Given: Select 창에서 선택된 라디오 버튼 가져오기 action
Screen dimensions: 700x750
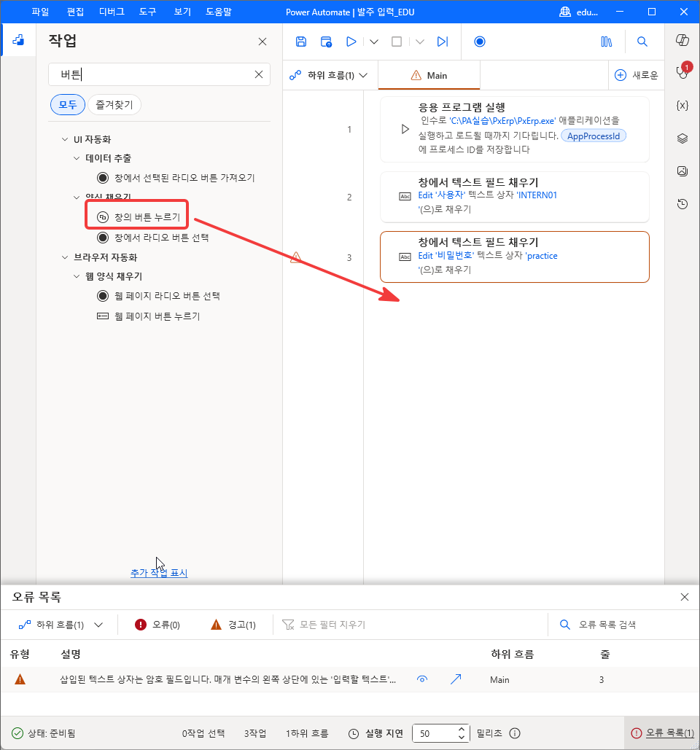Looking at the screenshot, I should coord(176,178).
